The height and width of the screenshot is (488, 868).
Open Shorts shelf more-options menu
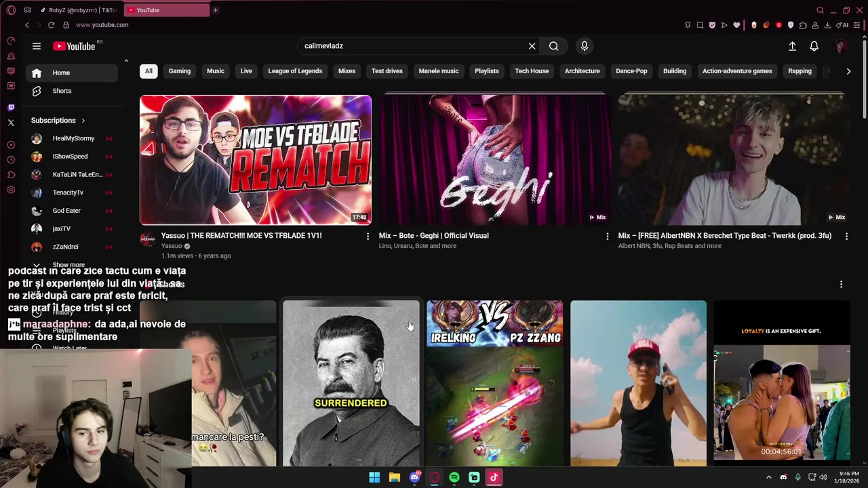841,284
